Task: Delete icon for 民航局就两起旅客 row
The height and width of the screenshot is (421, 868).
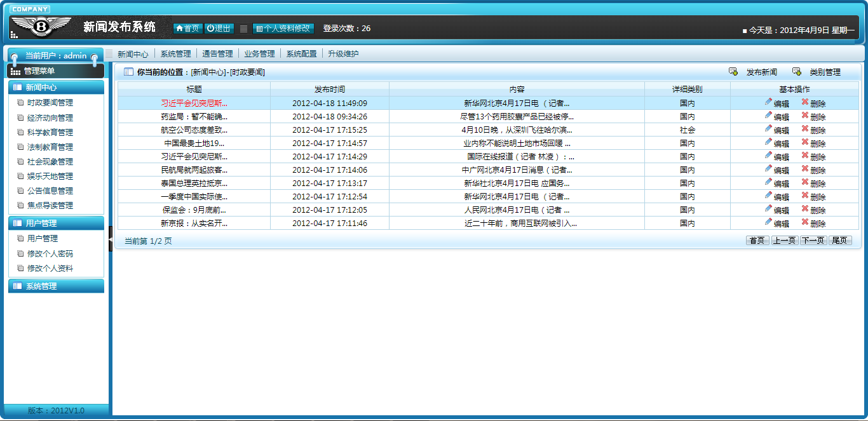Action: click(x=805, y=169)
